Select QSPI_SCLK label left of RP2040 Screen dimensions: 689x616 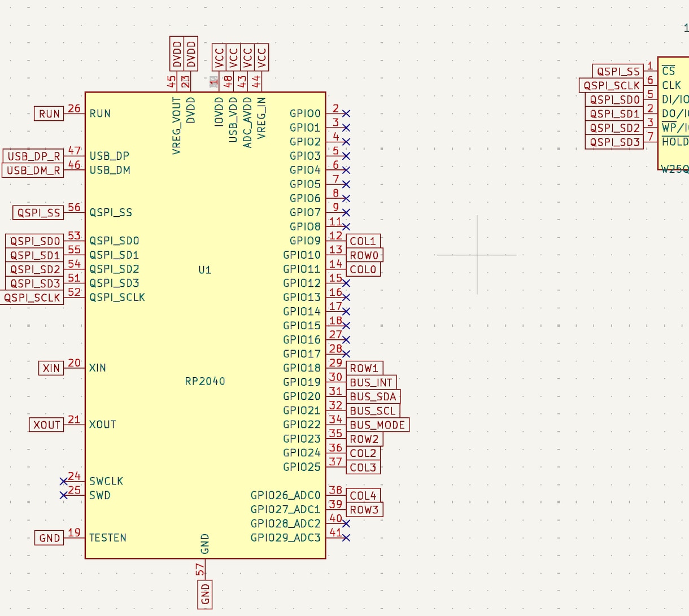(32, 298)
